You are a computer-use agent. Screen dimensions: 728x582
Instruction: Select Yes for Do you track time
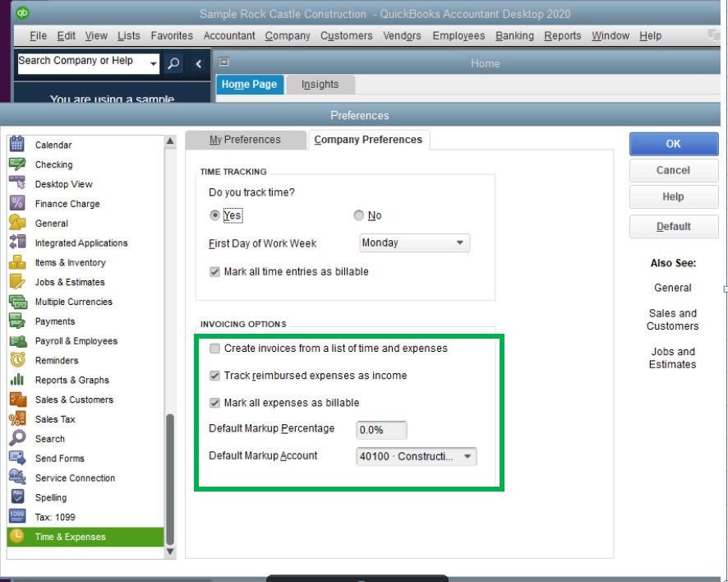(214, 215)
